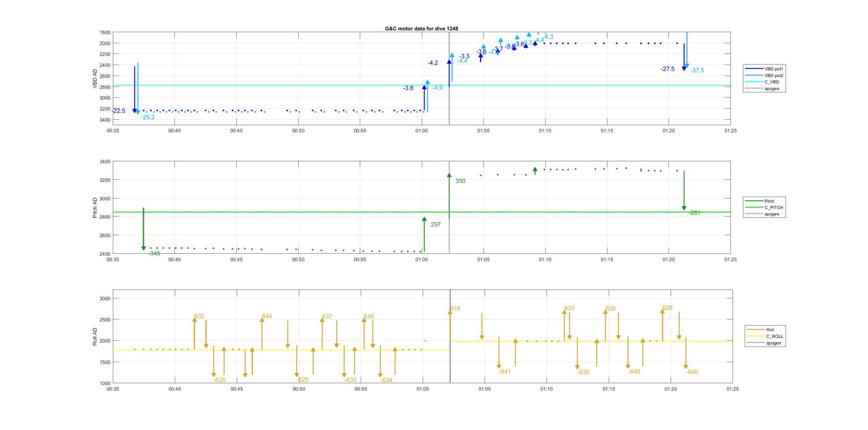Screen dimensions: 868x430
Task: Click the '01:00' tick under the Pitch plot
Action: (x=422, y=260)
